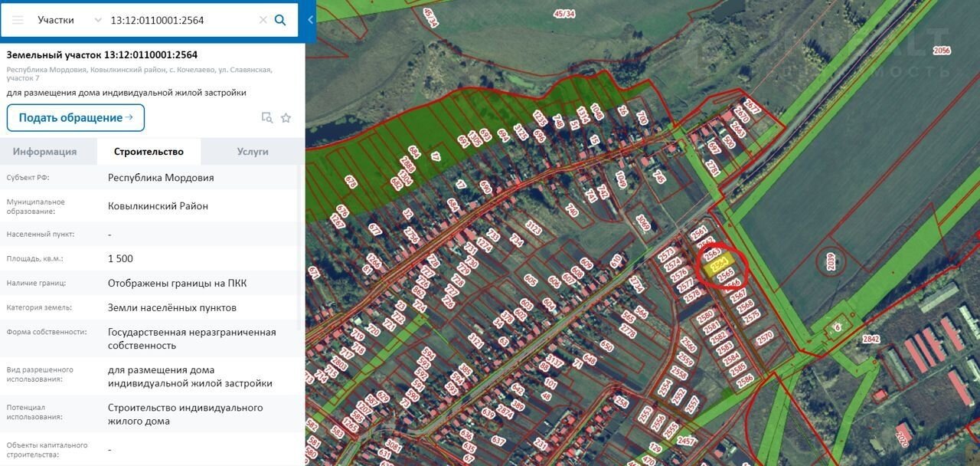Screen dimensions: 980x466
Task: Open the Услуги tab
Action: point(253,152)
